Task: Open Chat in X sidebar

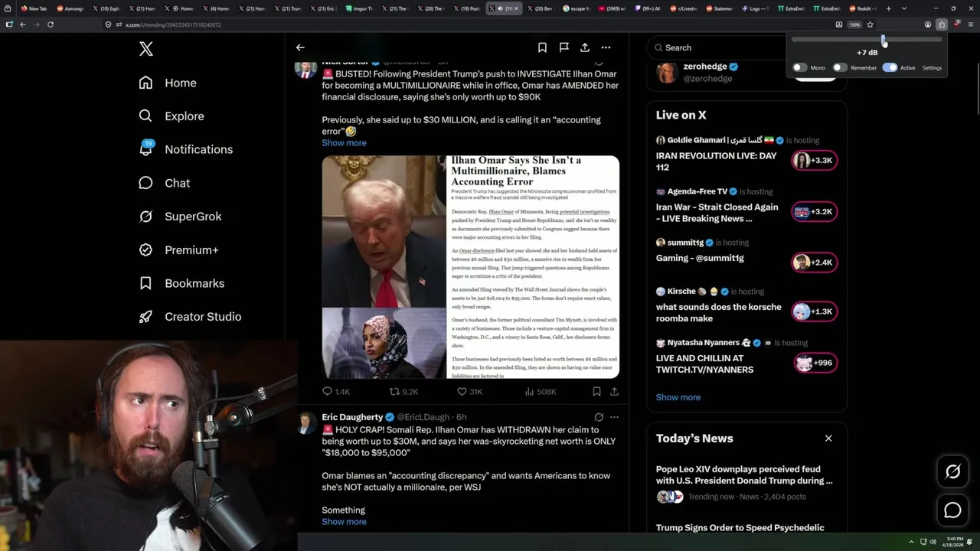Action: pos(164,183)
